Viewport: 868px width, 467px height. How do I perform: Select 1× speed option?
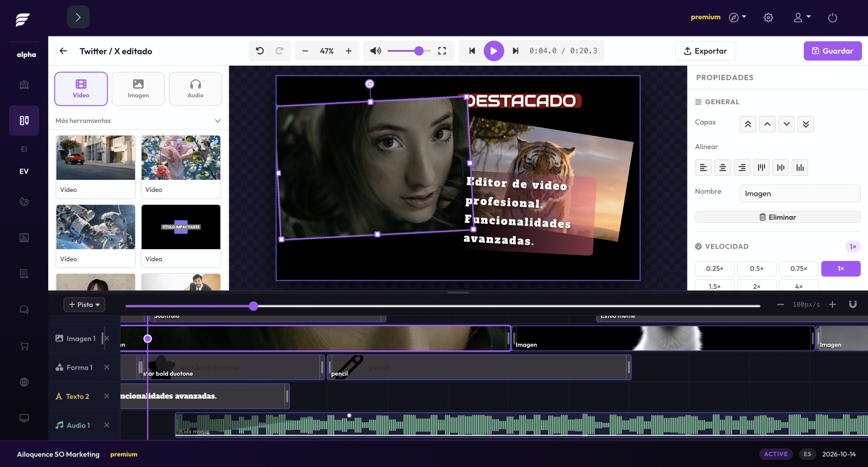coord(841,268)
